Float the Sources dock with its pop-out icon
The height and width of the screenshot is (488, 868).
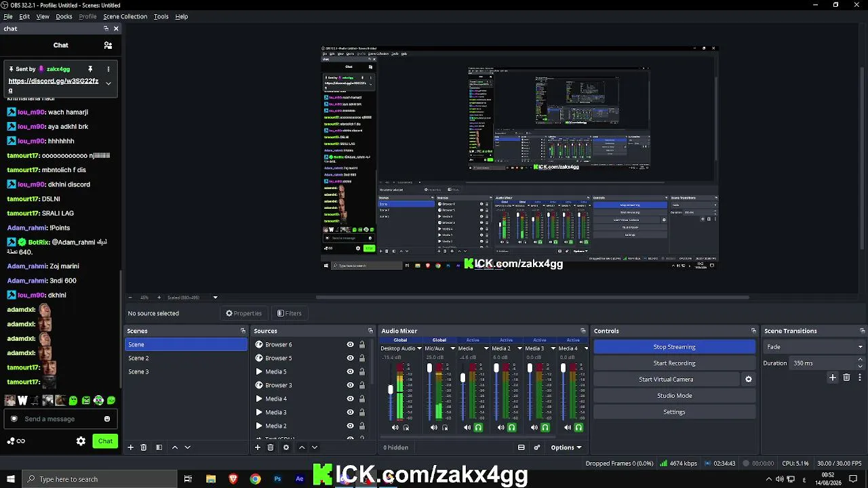tap(370, 331)
